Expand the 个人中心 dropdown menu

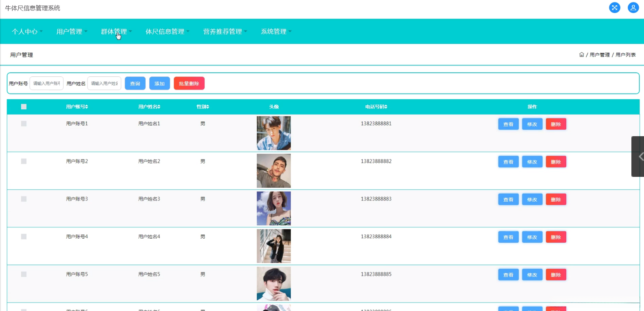tap(27, 31)
